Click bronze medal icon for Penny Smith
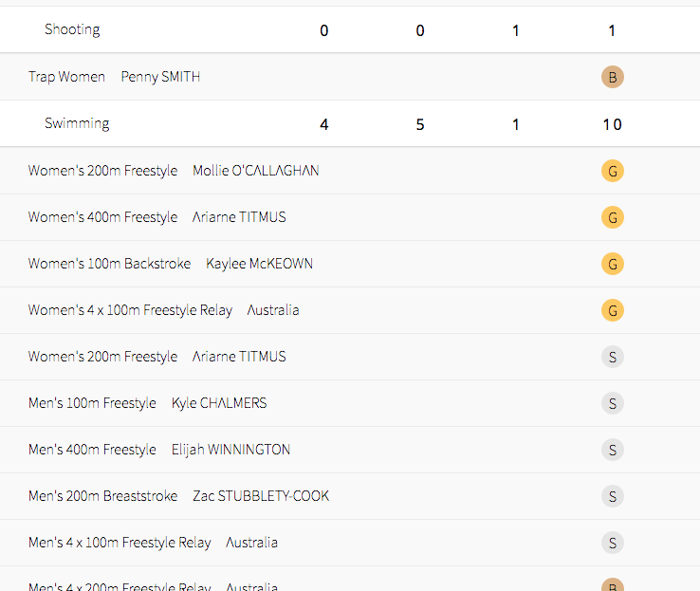Screen dimensions: 700x591 (x=612, y=77)
